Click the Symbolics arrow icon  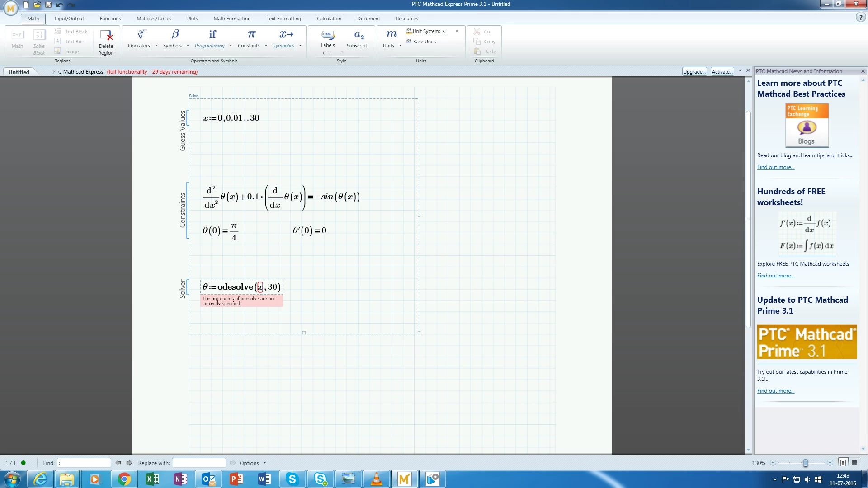coord(286,35)
